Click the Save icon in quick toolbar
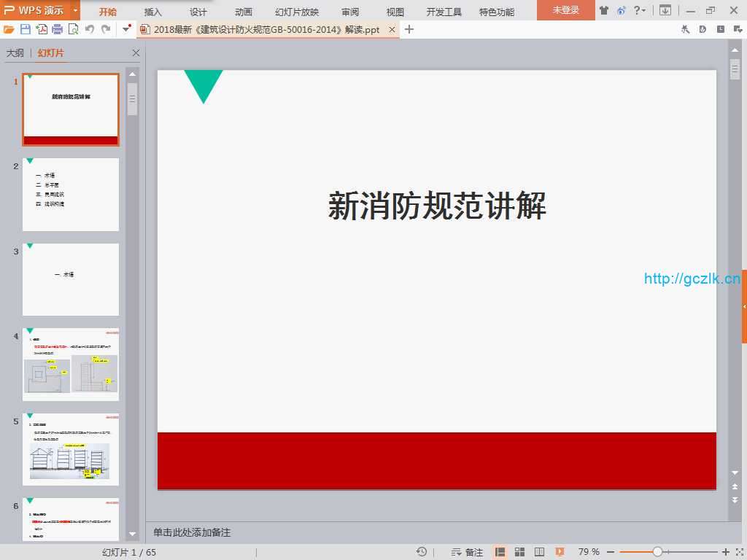This screenshot has height=560, width=747. click(x=26, y=29)
